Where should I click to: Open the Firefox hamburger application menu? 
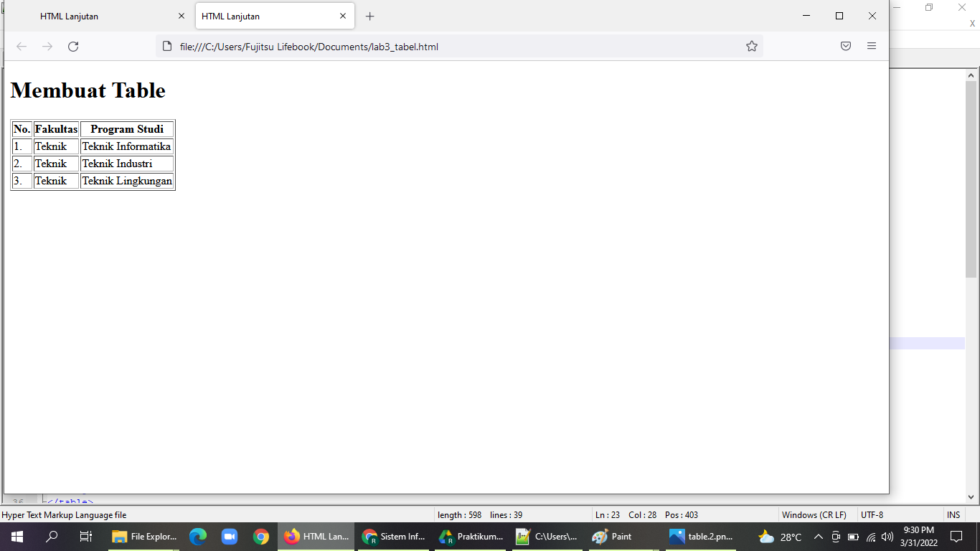(872, 47)
